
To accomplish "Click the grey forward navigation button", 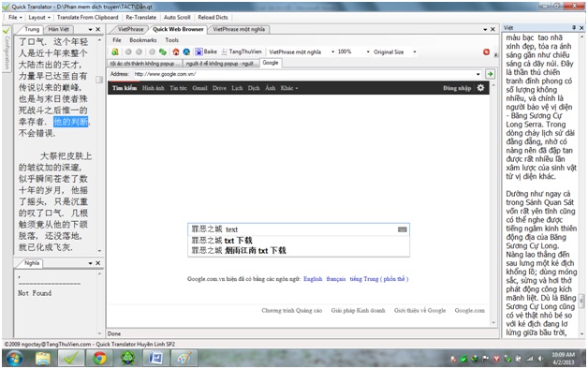I will 139,52.
